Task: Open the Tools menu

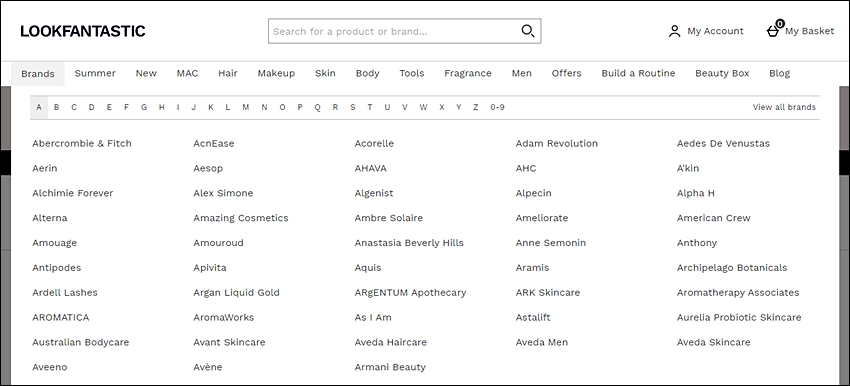Action: pyautogui.click(x=412, y=73)
